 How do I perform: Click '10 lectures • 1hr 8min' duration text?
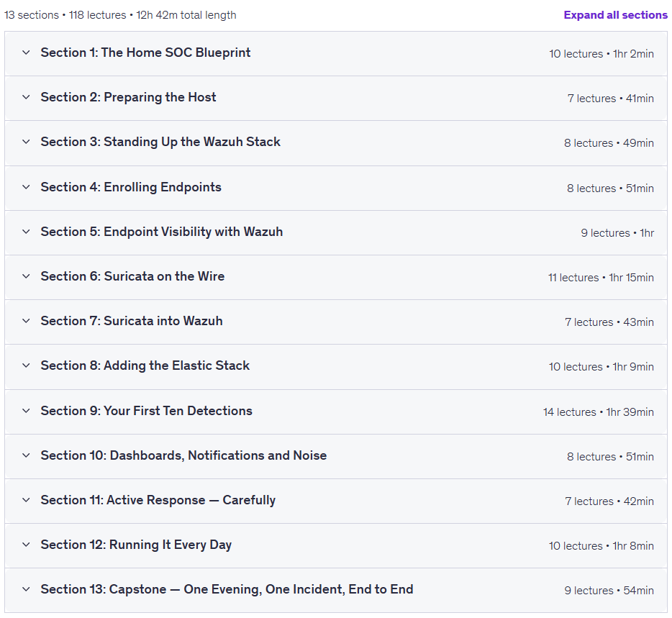pos(601,546)
